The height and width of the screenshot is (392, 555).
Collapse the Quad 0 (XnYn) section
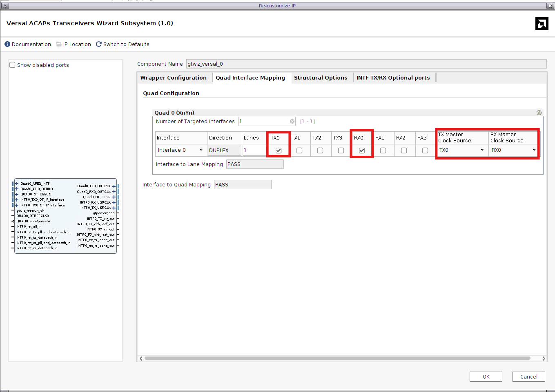tap(539, 113)
